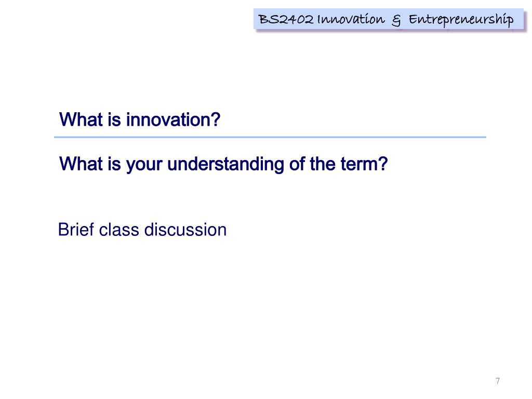Select the 'What is innovation?' heading
The width and height of the screenshot is (532, 399).
pos(140,119)
